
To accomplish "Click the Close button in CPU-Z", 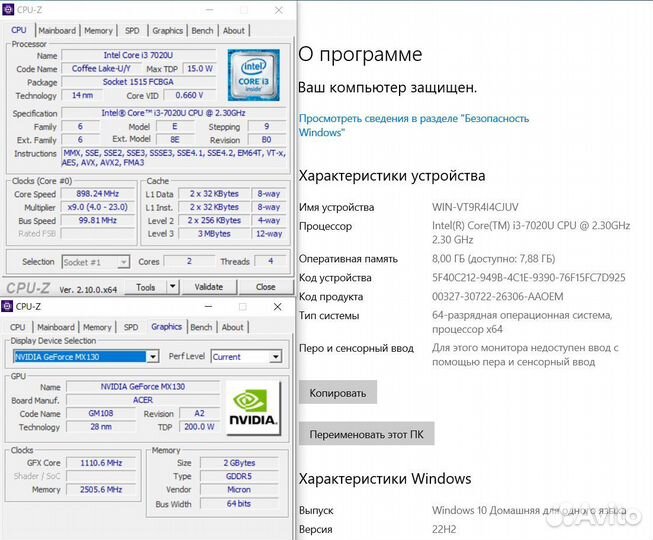I will tap(265, 287).
